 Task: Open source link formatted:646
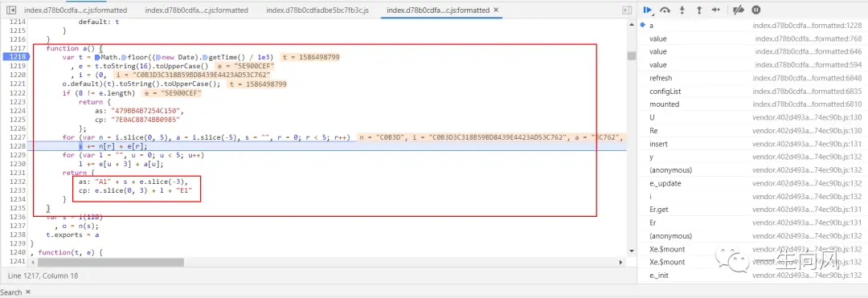(x=809, y=51)
